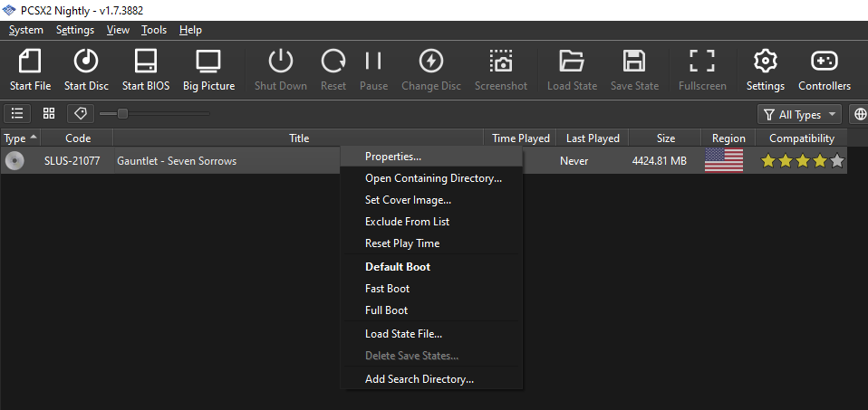The image size is (868, 410).
Task: Sort by Compatibility column header
Action: (x=802, y=138)
